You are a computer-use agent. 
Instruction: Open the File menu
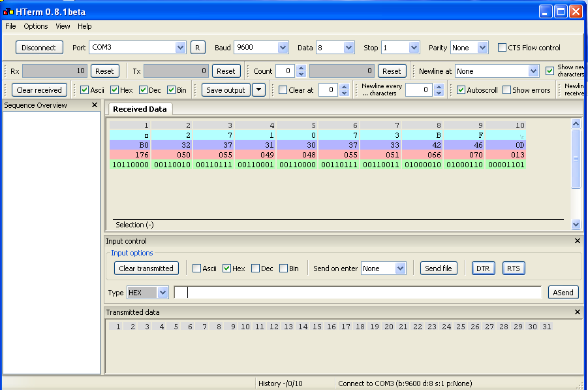(x=10, y=26)
